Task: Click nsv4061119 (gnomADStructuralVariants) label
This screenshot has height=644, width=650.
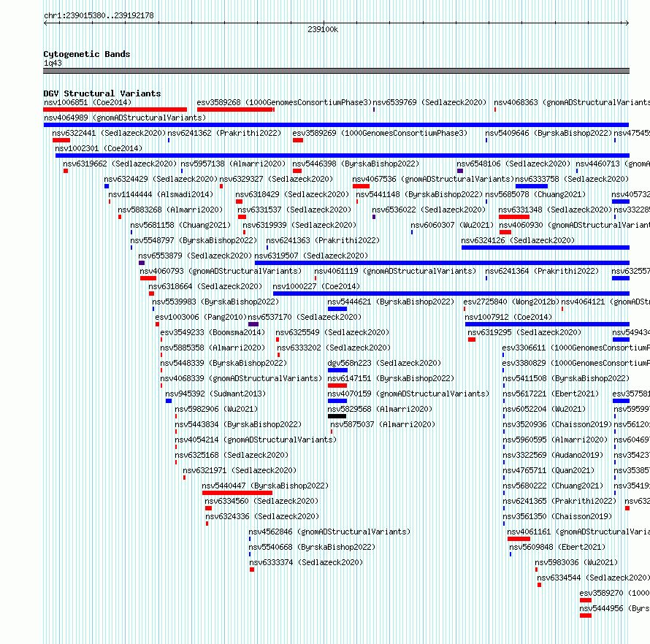Action: tap(395, 271)
